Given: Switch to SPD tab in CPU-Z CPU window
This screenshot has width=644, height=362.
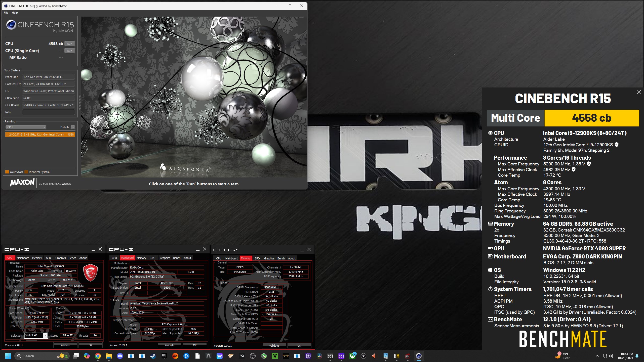Looking at the screenshot, I should click(49, 258).
